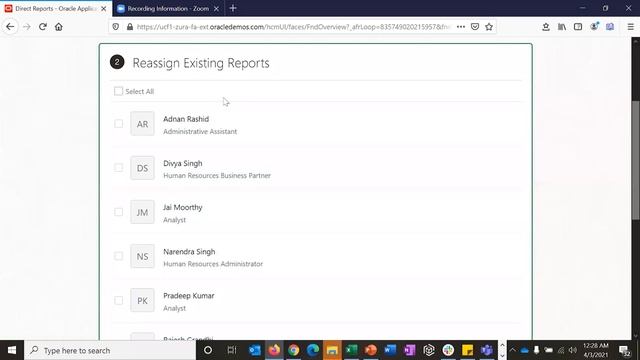Click the page vertical scrollbar thumb
The image size is (640, 360).
coord(636,160)
